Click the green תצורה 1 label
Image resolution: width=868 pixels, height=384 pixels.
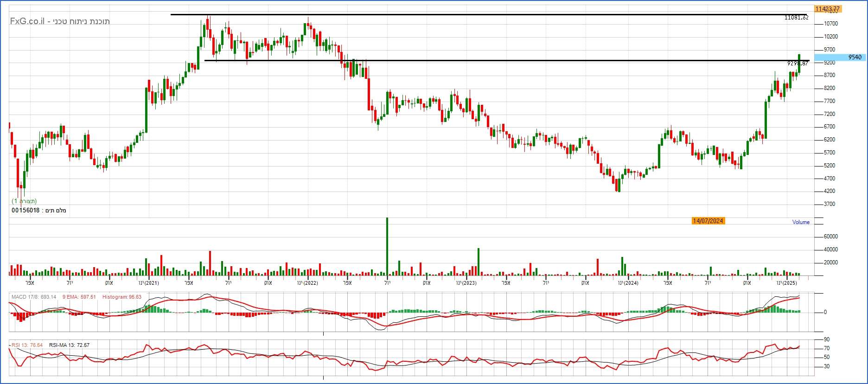click(24, 201)
